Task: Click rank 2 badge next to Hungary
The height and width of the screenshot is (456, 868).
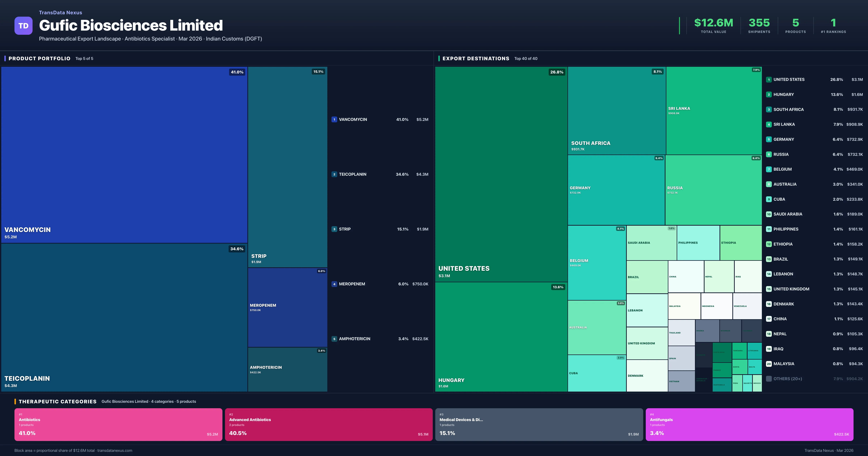Action: [x=769, y=94]
